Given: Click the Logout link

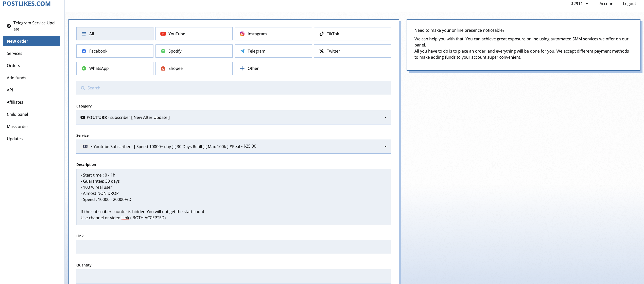Looking at the screenshot, I should pyautogui.click(x=629, y=4).
